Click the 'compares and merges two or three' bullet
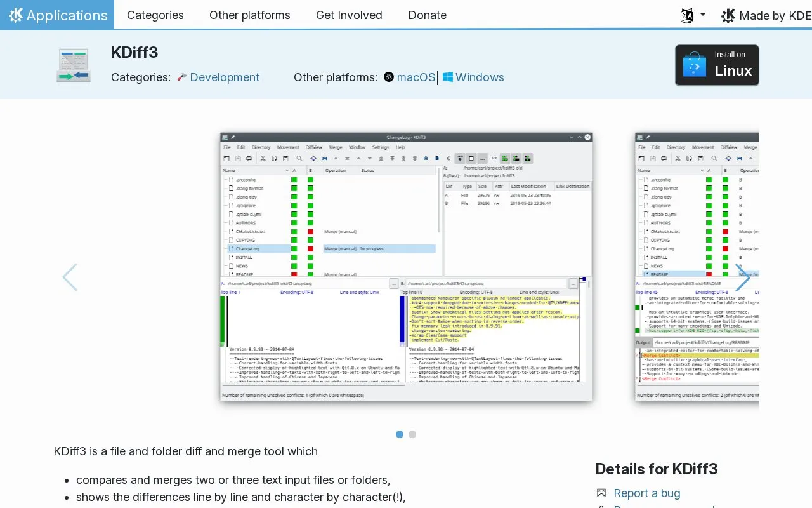This screenshot has width=812, height=508. (x=233, y=480)
